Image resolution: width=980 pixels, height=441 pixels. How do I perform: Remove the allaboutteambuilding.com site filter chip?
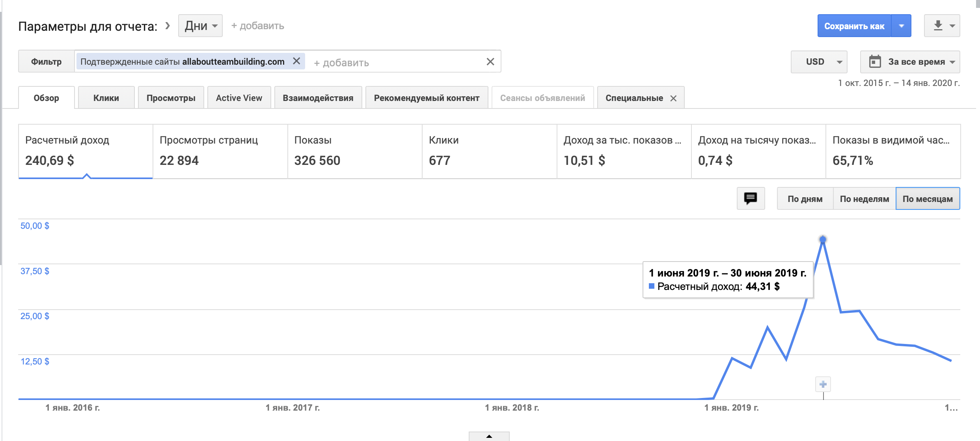tap(296, 61)
